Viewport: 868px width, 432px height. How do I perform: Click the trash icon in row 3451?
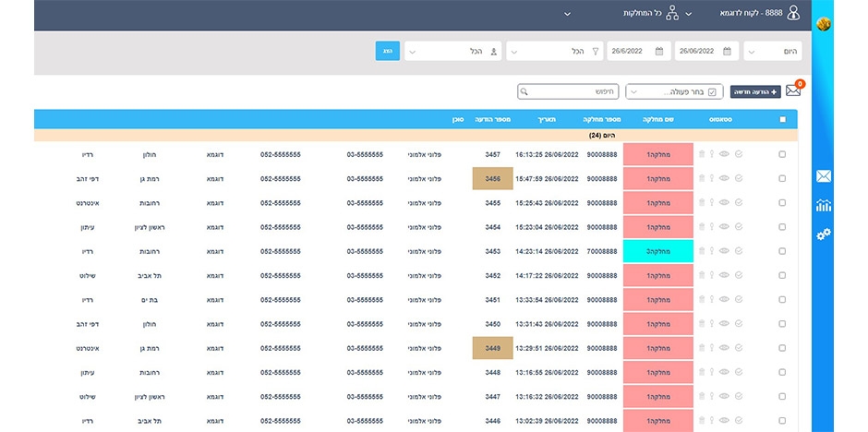pyautogui.click(x=702, y=299)
